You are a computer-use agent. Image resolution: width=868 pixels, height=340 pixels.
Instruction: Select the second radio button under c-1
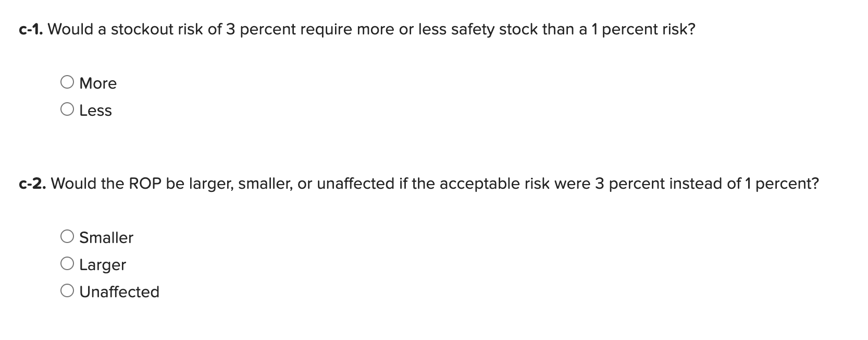tap(68, 109)
